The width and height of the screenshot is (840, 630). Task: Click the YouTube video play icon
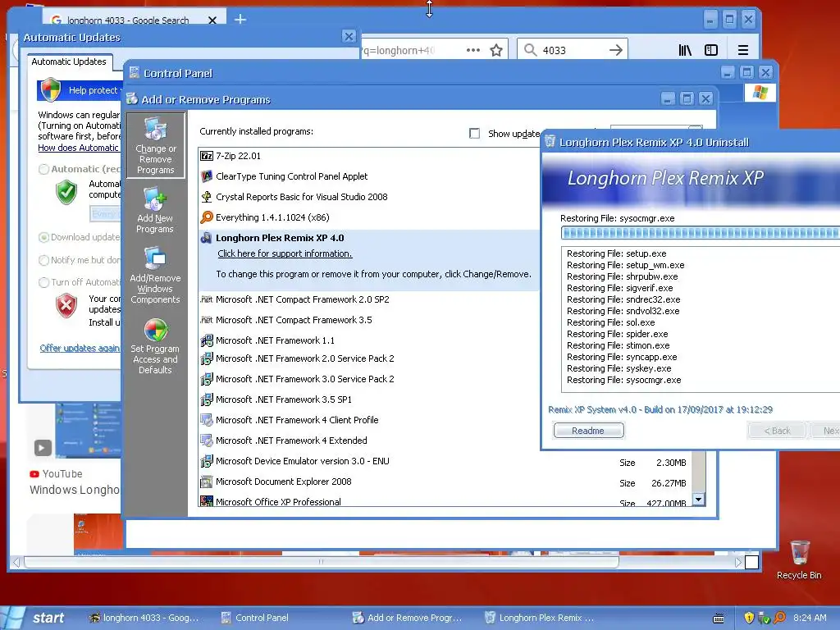[x=43, y=447]
